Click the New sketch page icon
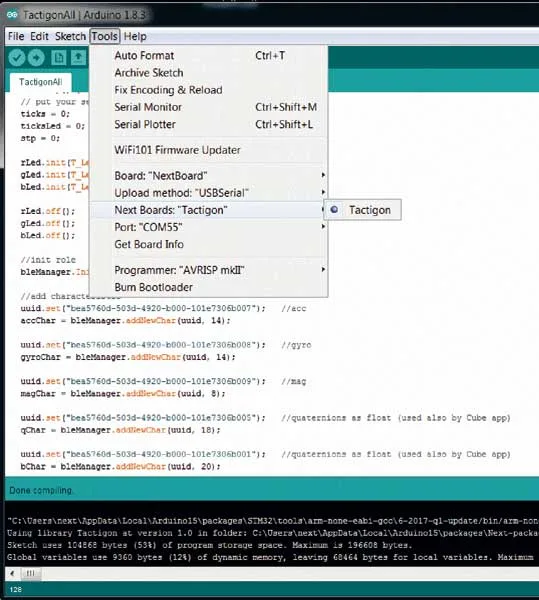The height and width of the screenshot is (600, 539). [x=59, y=58]
